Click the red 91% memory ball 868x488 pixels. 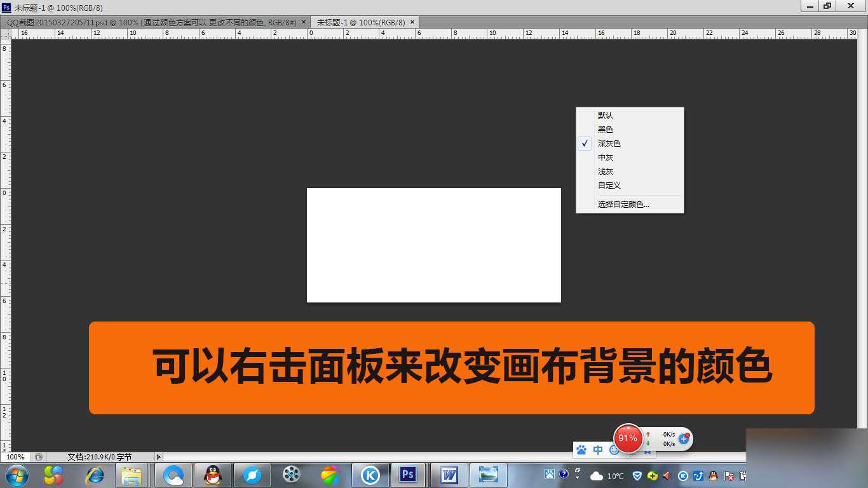click(x=628, y=438)
